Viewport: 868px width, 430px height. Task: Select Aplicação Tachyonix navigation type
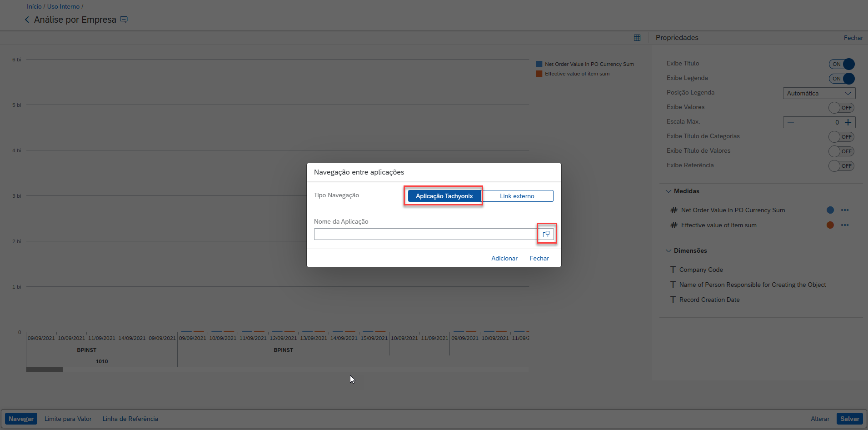(444, 196)
